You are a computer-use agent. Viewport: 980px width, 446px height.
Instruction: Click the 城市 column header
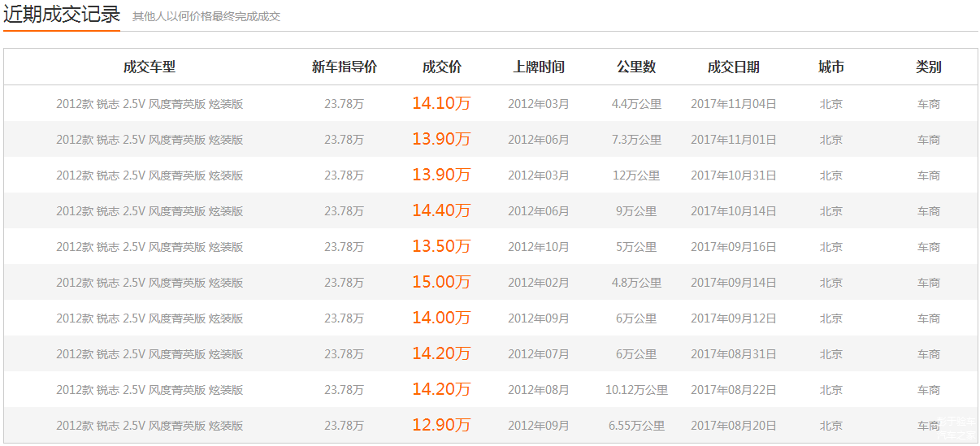pyautogui.click(x=831, y=67)
